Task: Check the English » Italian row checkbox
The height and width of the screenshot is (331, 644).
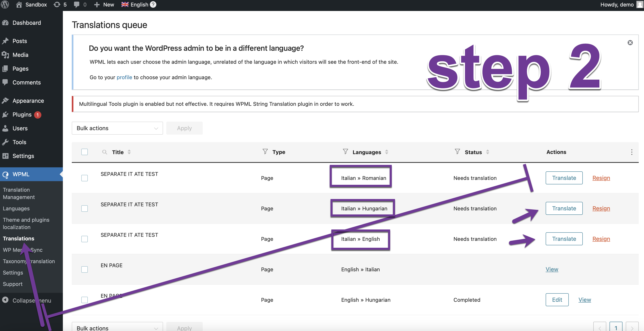Action: (x=85, y=269)
